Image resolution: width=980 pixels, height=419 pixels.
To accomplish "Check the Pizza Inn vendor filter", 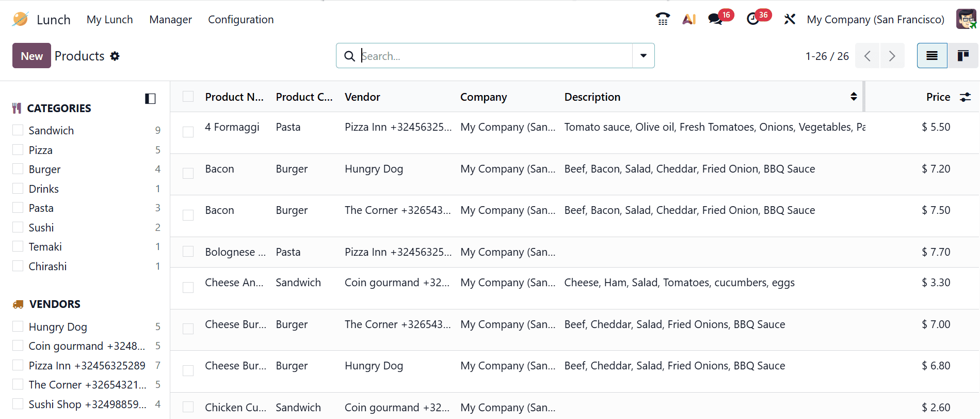I will [x=18, y=365].
